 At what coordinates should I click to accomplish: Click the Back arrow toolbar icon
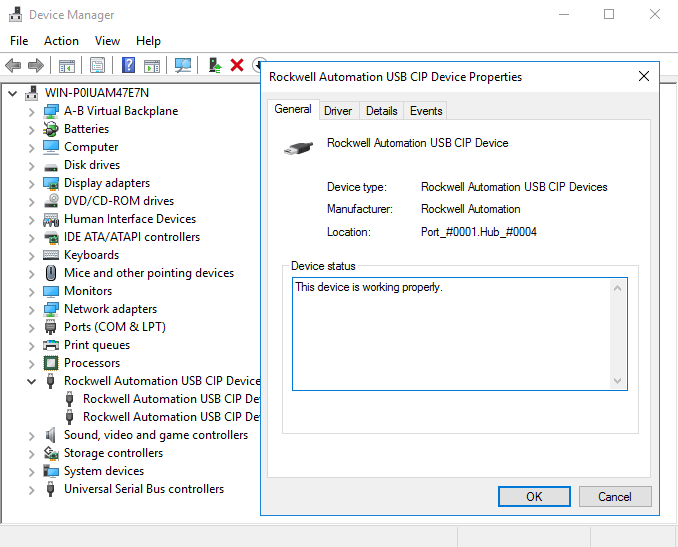point(13,65)
